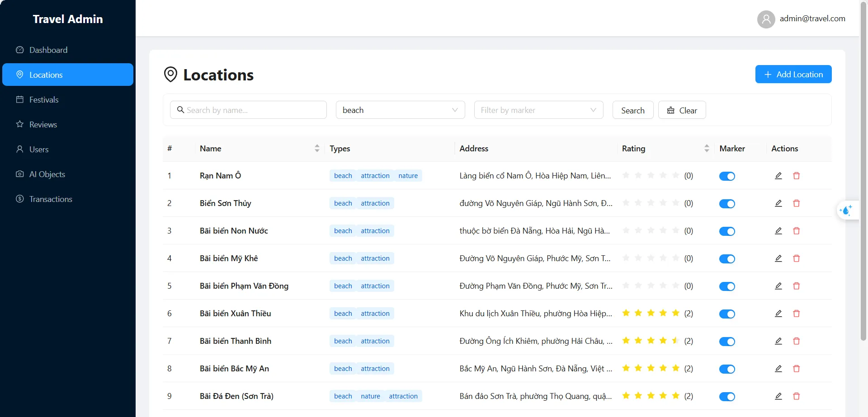
Task: Go to the Festivals section
Action: 68,99
